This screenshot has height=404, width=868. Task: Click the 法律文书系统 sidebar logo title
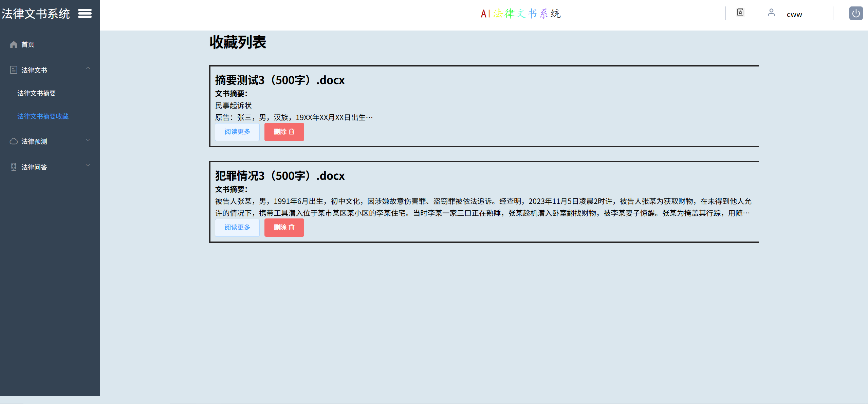click(36, 14)
